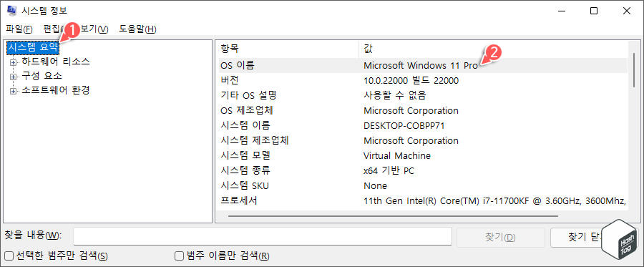This screenshot has height=267, width=644.
Task: Select the 하드웨어 리소스 tree item
Action: pos(55,62)
